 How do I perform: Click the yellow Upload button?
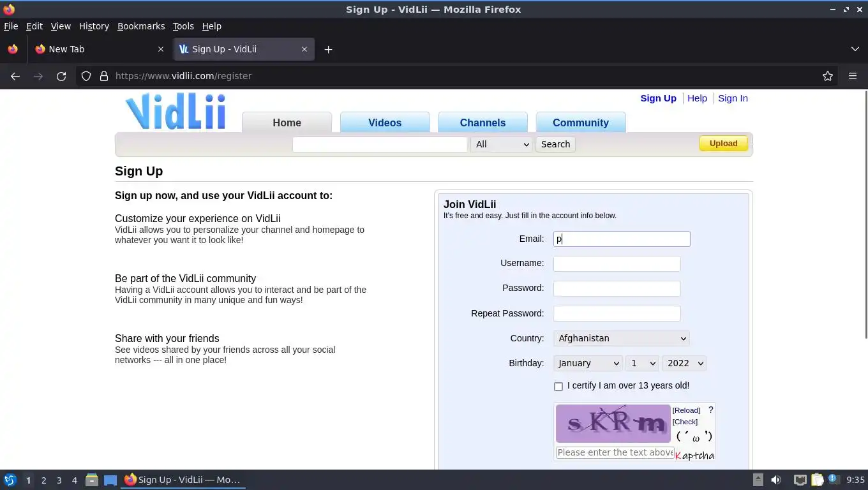point(723,144)
